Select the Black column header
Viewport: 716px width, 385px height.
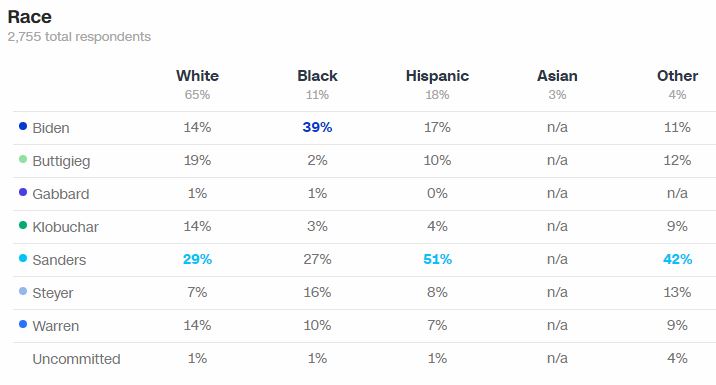(317, 76)
